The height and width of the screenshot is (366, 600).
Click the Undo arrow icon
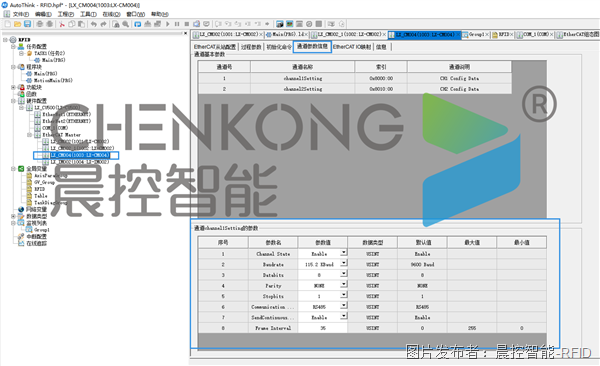click(x=94, y=24)
